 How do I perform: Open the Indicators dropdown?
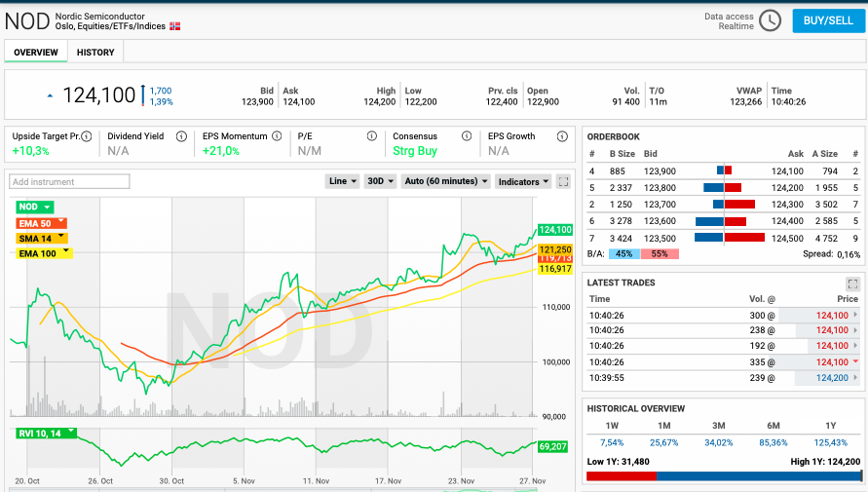(x=523, y=181)
